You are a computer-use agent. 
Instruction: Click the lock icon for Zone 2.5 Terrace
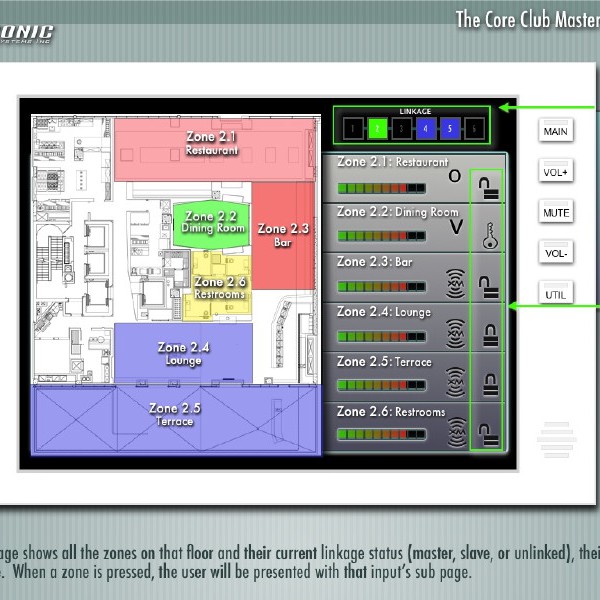[489, 383]
